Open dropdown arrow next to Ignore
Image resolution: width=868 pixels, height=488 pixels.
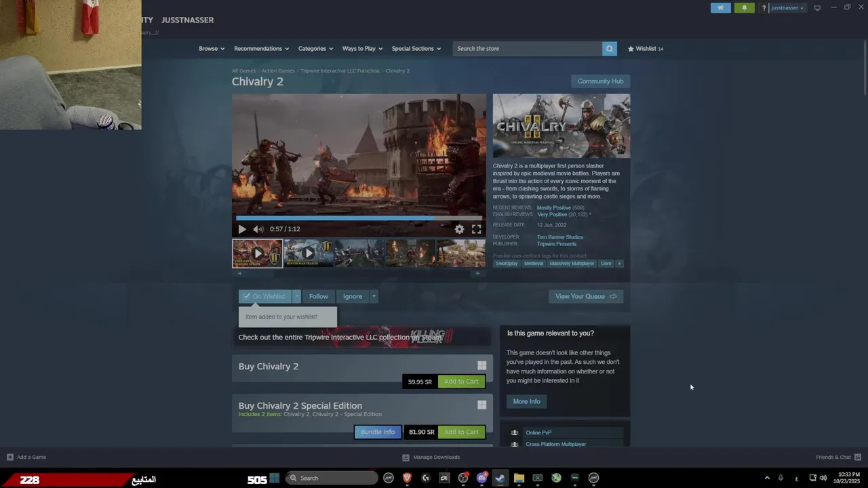(x=374, y=296)
